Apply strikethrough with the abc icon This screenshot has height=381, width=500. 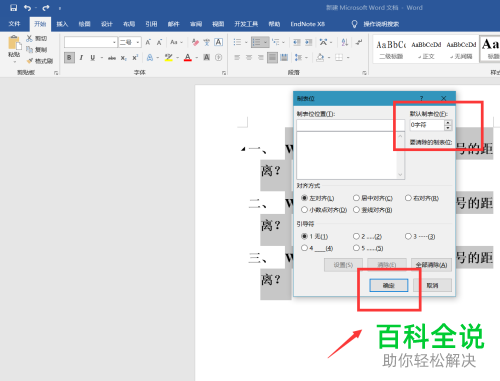point(112,58)
